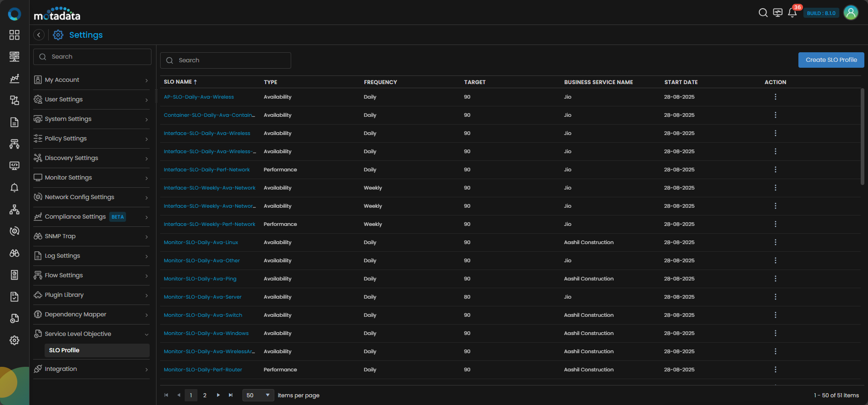The image size is (868, 405).
Task: Open the health monitor icon in top bar
Action: coord(777,13)
